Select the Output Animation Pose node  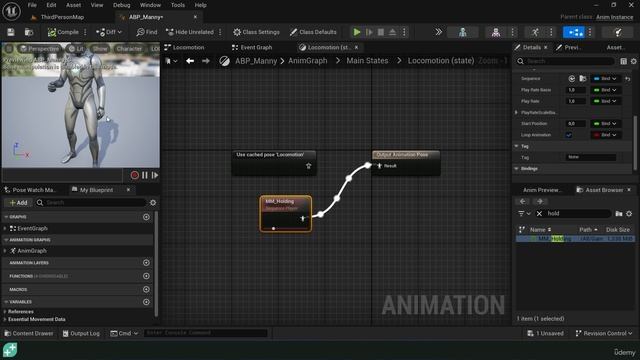(406, 163)
